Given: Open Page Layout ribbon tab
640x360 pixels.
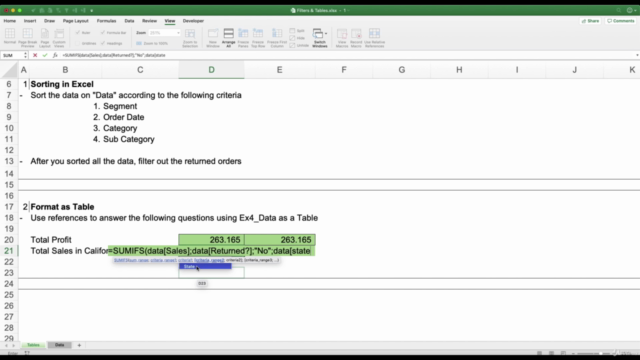Looking at the screenshot, I should [76, 21].
